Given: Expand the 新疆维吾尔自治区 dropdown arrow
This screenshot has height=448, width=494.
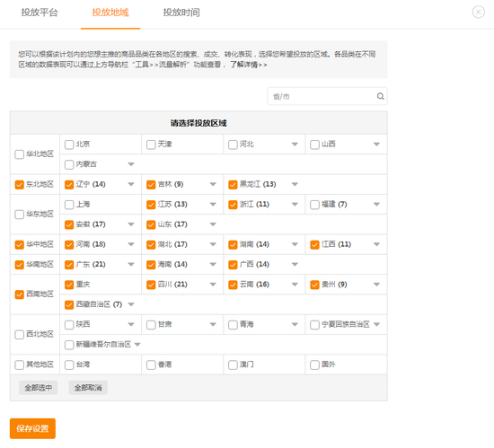Looking at the screenshot, I should (x=137, y=345).
